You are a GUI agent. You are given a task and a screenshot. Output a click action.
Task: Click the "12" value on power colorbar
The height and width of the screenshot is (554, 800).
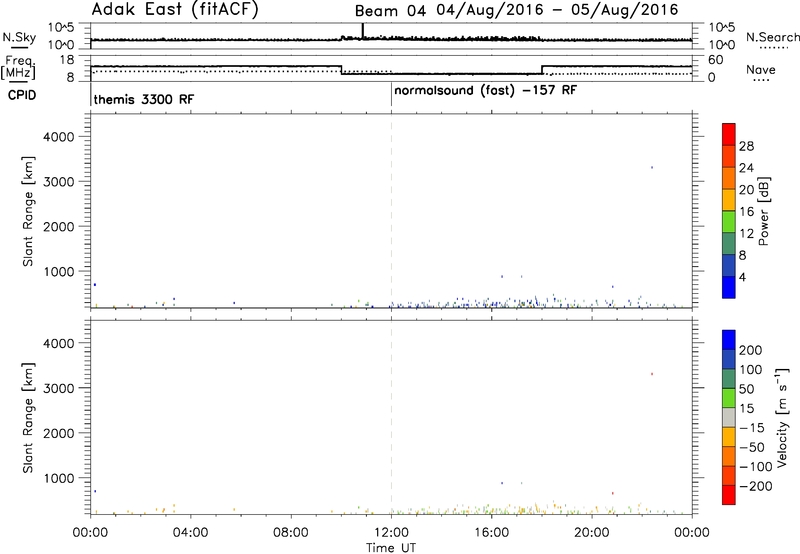pos(746,234)
